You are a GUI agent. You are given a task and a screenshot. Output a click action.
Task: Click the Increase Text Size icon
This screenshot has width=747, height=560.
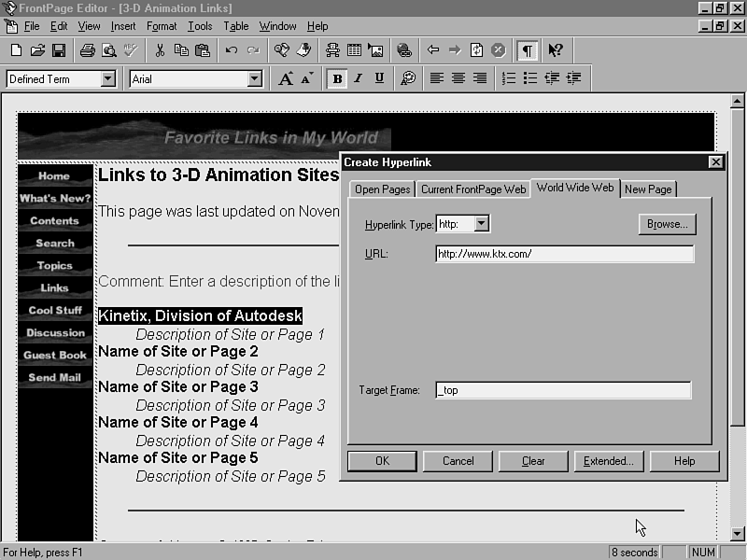coord(286,79)
